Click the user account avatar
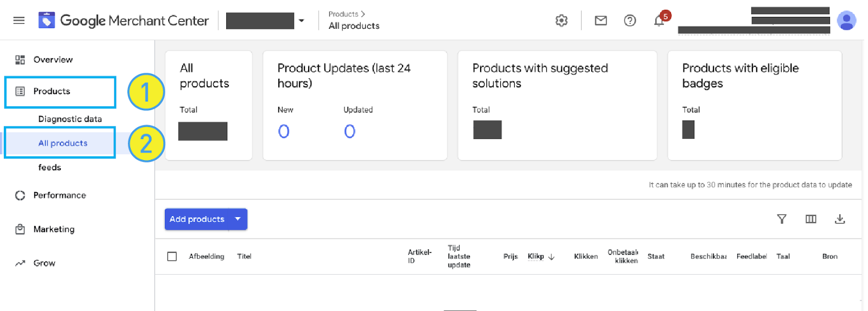Image resolution: width=868 pixels, height=311 pixels. 846,21
